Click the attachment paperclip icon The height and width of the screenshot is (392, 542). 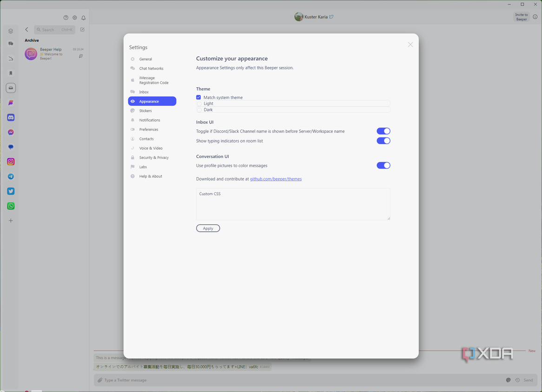[x=100, y=380]
